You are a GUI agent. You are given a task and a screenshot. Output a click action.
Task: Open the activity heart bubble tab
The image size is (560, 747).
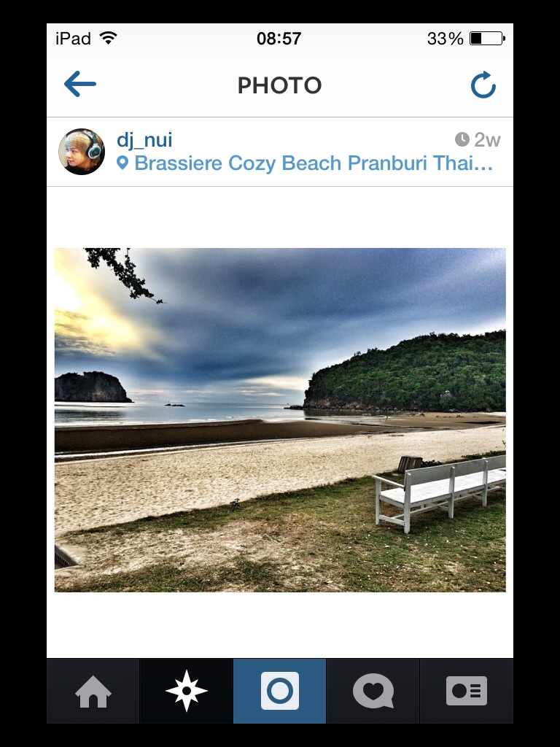click(373, 692)
